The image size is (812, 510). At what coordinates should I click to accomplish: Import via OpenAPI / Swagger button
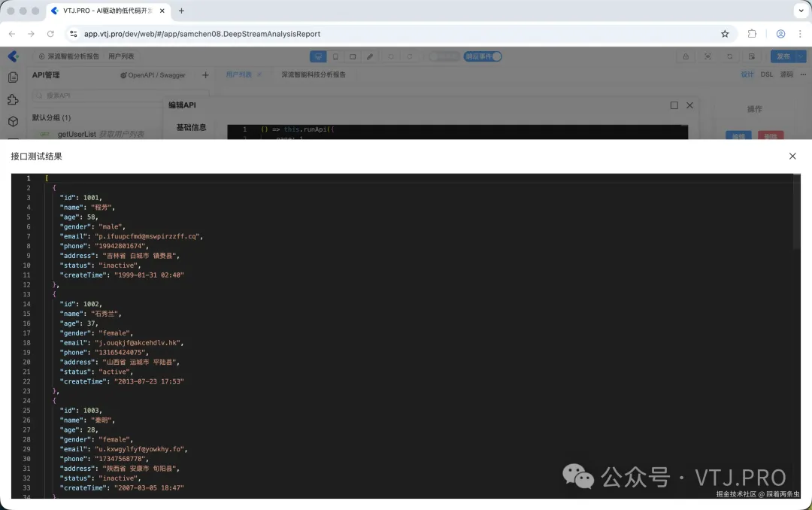click(x=153, y=75)
